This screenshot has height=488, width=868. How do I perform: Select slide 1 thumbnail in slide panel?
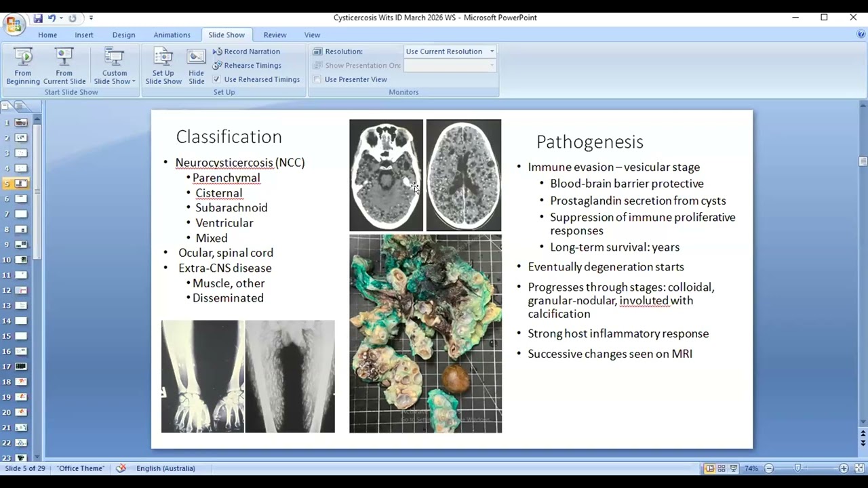coord(21,123)
